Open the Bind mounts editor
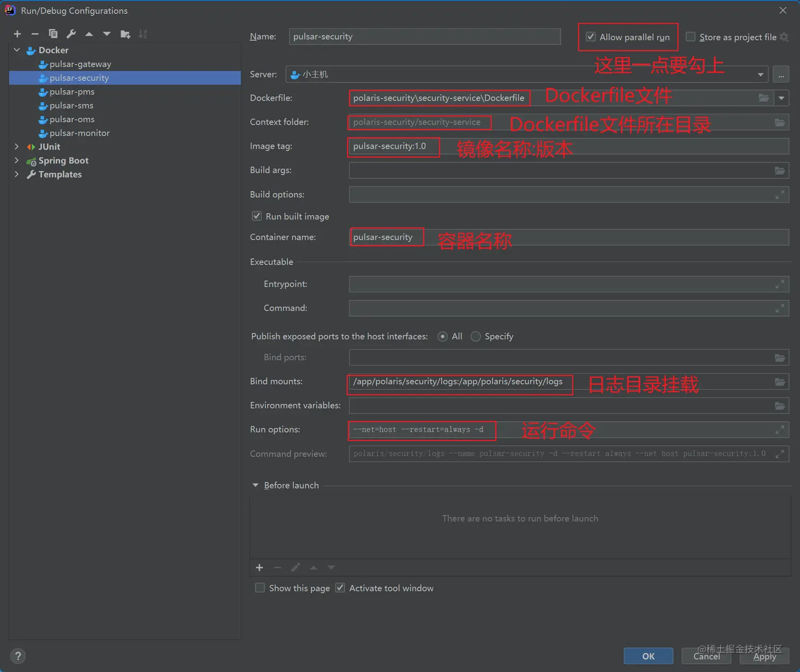Image resolution: width=800 pixels, height=672 pixels. tap(780, 382)
